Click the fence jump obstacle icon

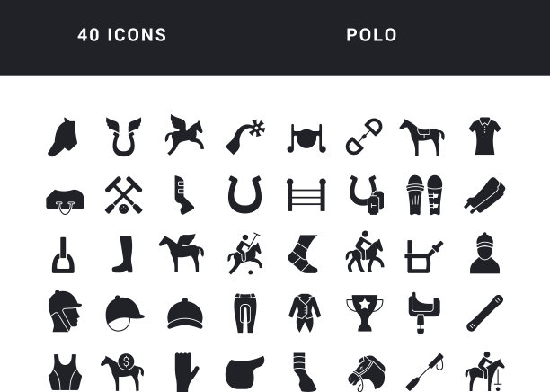[306, 195]
